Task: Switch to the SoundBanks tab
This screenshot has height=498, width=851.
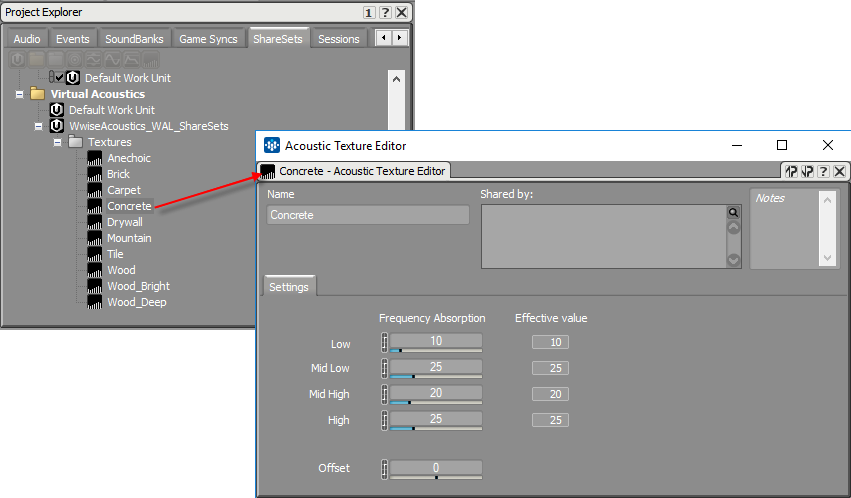Action: click(134, 39)
